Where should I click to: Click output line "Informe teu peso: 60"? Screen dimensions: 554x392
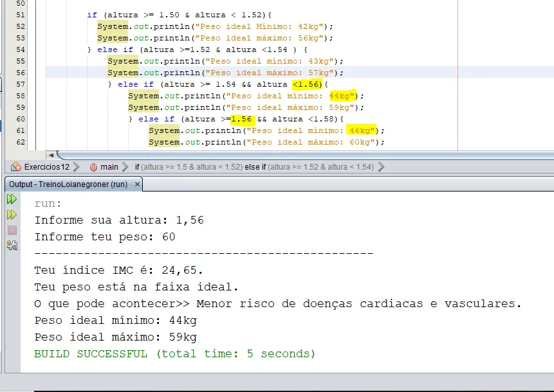click(x=105, y=236)
